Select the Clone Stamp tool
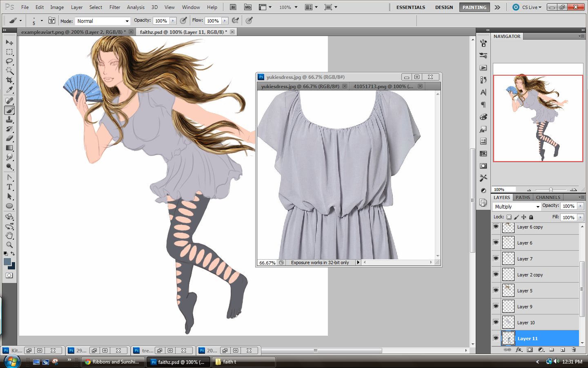Image resolution: width=588 pixels, height=368 pixels. 9,119
